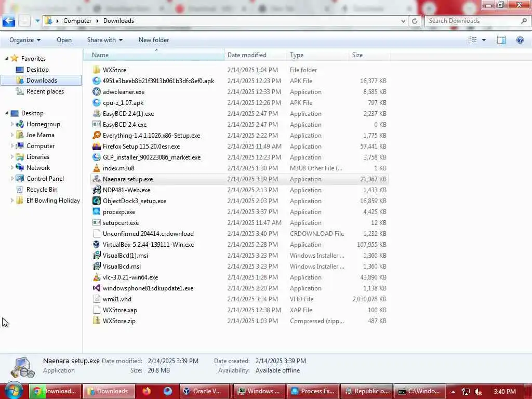Click the WXStore folder icon
Screen dimensions: 532x399
[x=96, y=70]
